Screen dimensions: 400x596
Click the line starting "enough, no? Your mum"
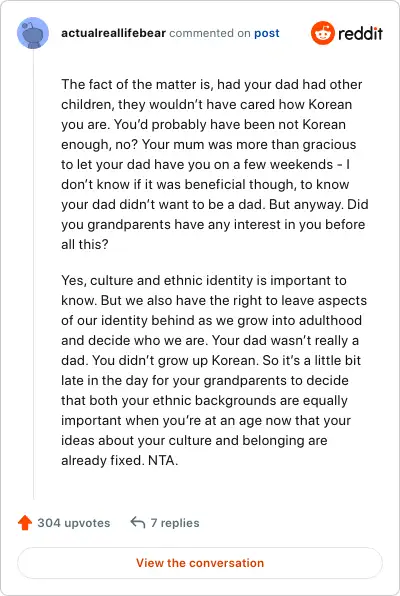tap(209, 144)
